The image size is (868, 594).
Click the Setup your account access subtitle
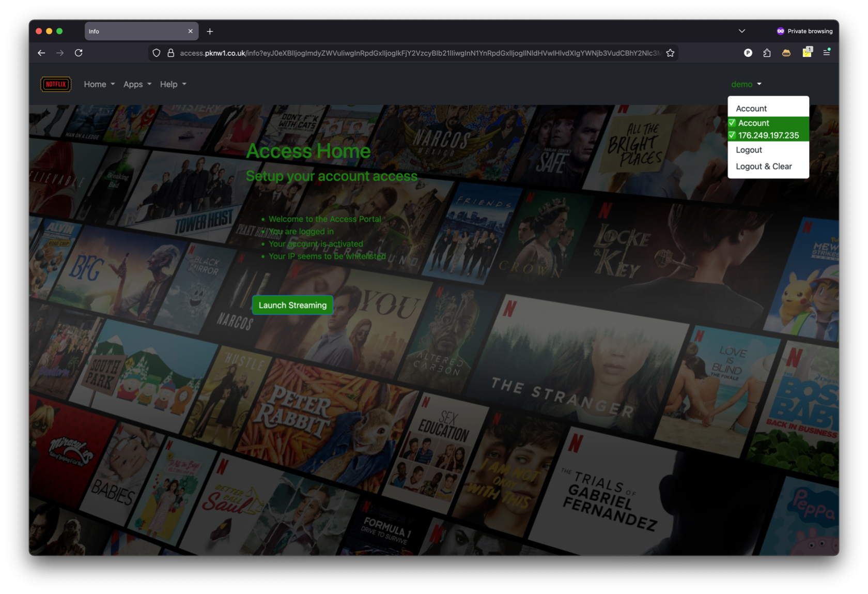pos(331,176)
